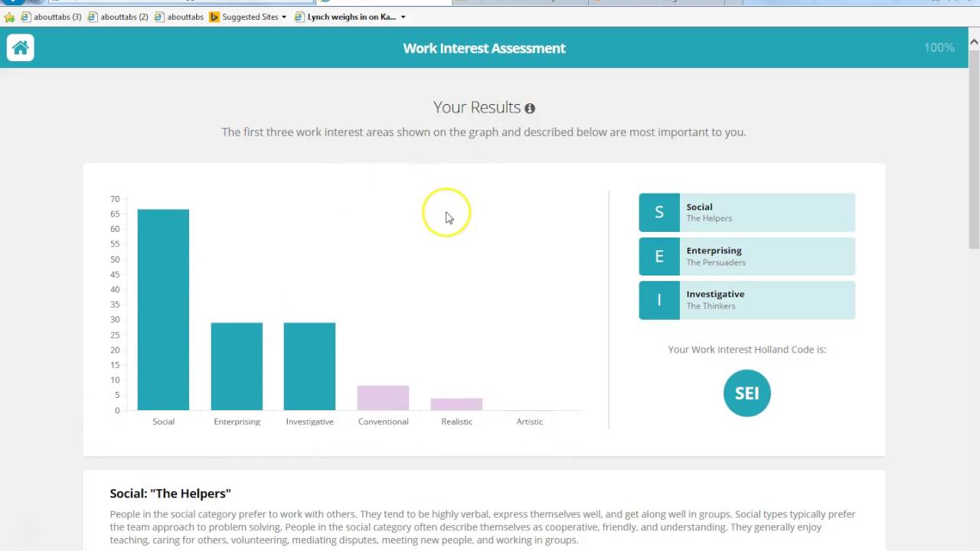
Task: Select the I letter tile for Investigative
Action: pyautogui.click(x=659, y=300)
